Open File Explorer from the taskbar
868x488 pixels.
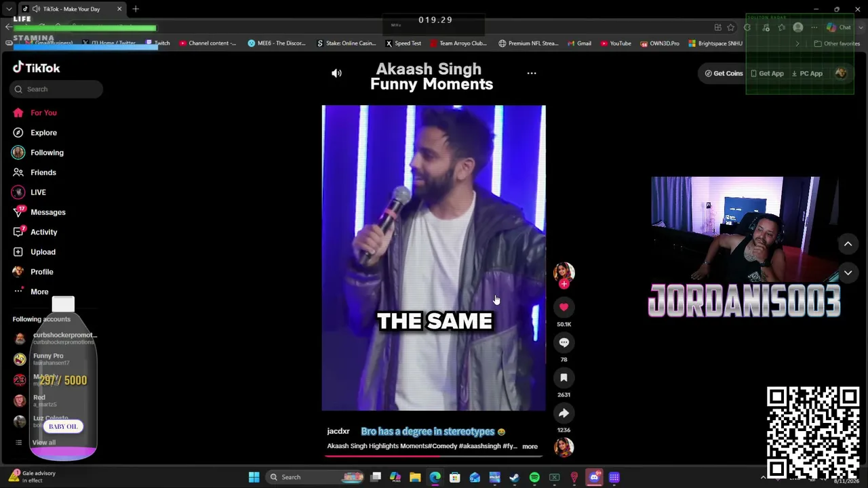click(x=415, y=477)
